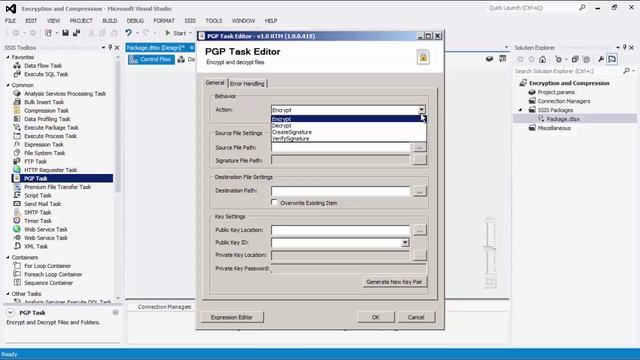Image resolution: width=640 pixels, height=360 pixels.
Task: Select For Loop Container item
Action: pos(47,266)
